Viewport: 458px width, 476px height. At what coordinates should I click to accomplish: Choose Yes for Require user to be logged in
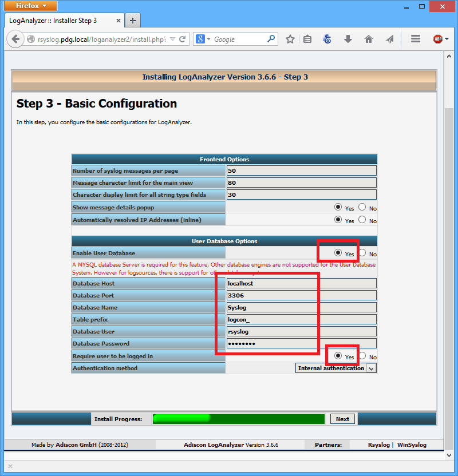tap(338, 356)
